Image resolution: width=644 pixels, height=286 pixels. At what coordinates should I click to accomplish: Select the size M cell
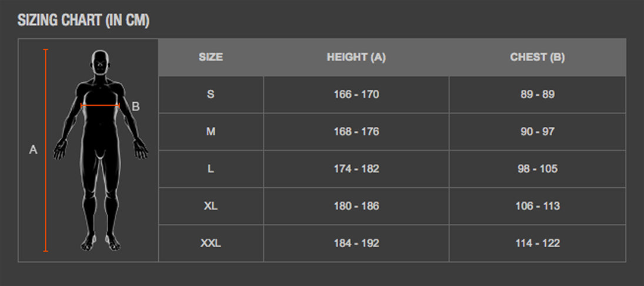click(x=211, y=132)
